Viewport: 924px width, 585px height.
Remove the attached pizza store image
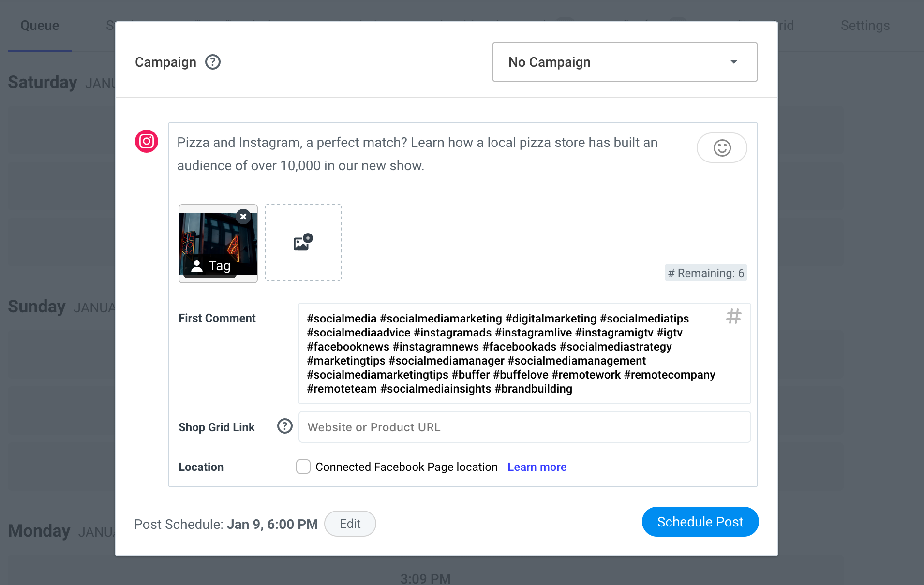pyautogui.click(x=243, y=217)
